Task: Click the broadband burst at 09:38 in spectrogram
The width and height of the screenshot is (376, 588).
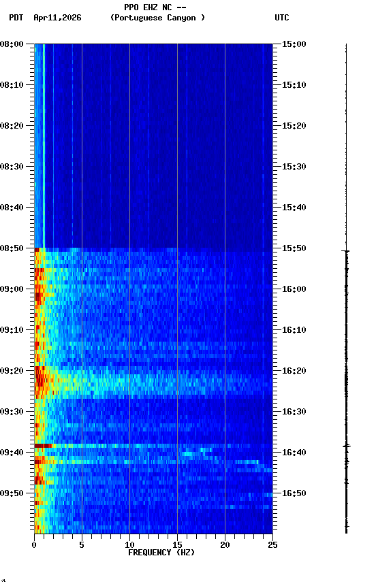Action: point(153,446)
